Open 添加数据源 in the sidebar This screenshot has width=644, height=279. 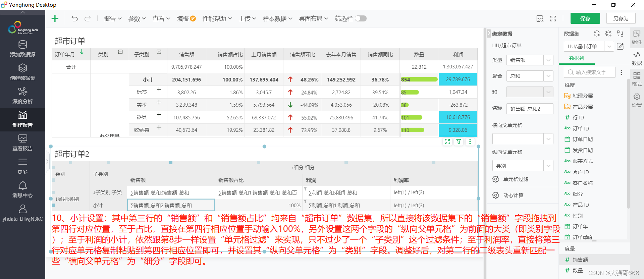tap(22, 49)
